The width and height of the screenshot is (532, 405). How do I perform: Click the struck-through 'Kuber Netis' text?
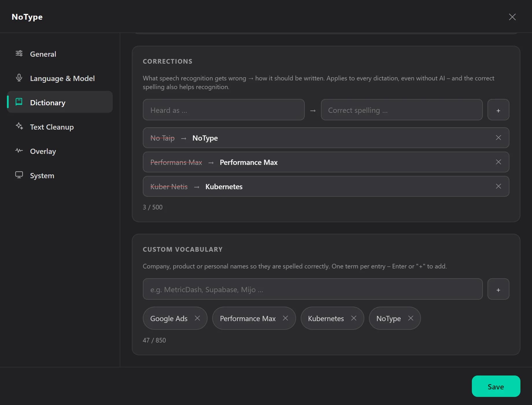pos(169,187)
